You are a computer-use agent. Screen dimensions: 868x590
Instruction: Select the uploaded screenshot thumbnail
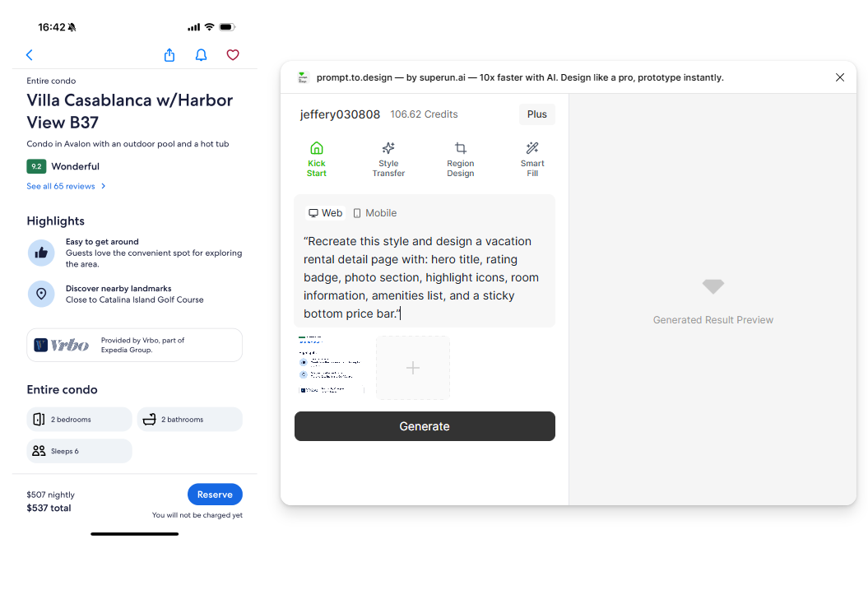tap(332, 368)
